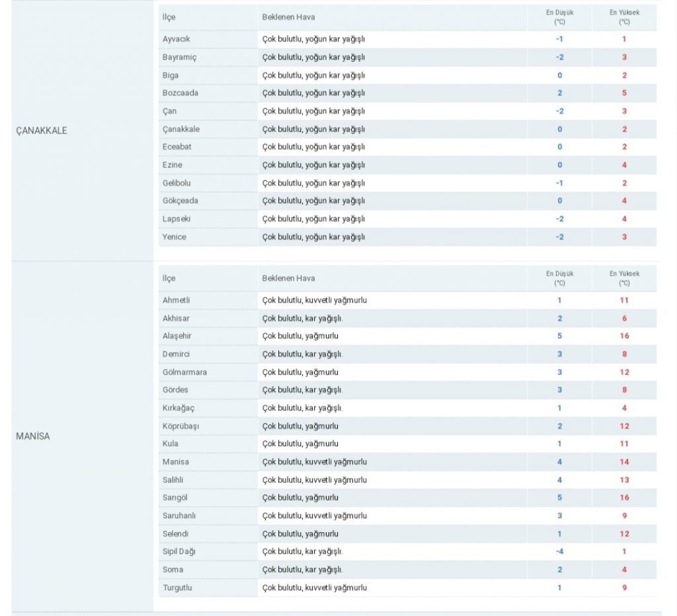The image size is (677, 616).
Task: Select Akhisar's high temperature value 6
Action: (x=624, y=318)
